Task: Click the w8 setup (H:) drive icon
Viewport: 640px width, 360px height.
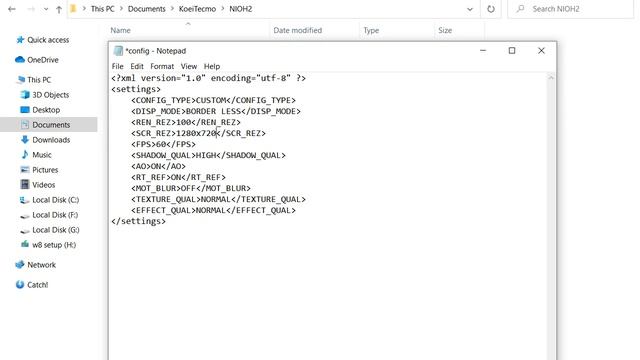Action: coord(25,244)
